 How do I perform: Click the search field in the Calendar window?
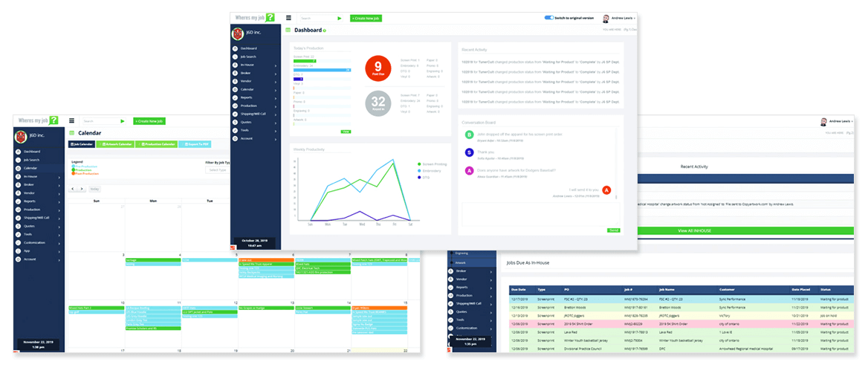click(97, 120)
